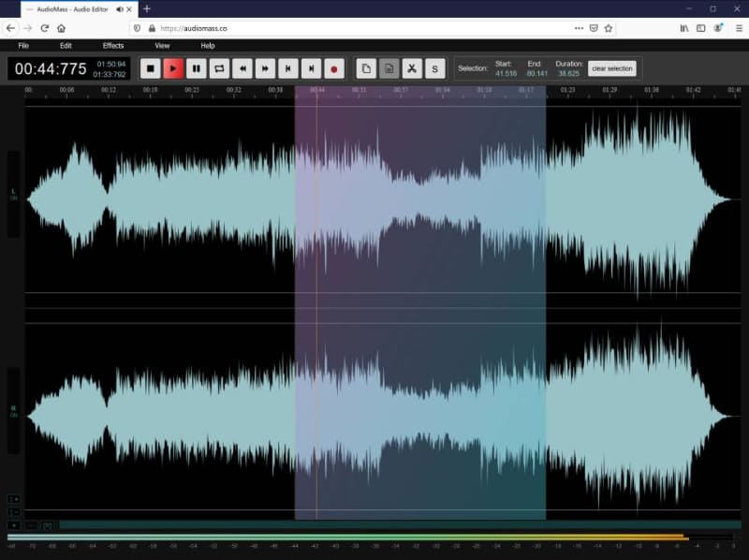
Task: Open the Effects menu
Action: (x=113, y=45)
